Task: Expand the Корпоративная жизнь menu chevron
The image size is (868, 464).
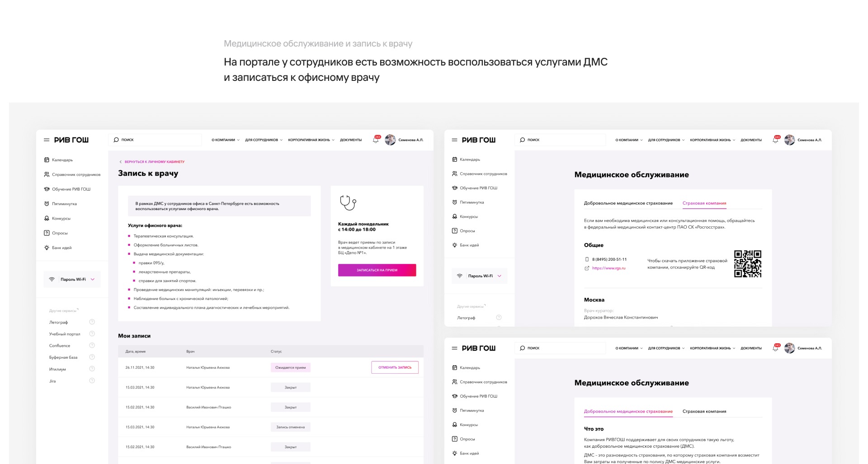Action: pos(333,140)
